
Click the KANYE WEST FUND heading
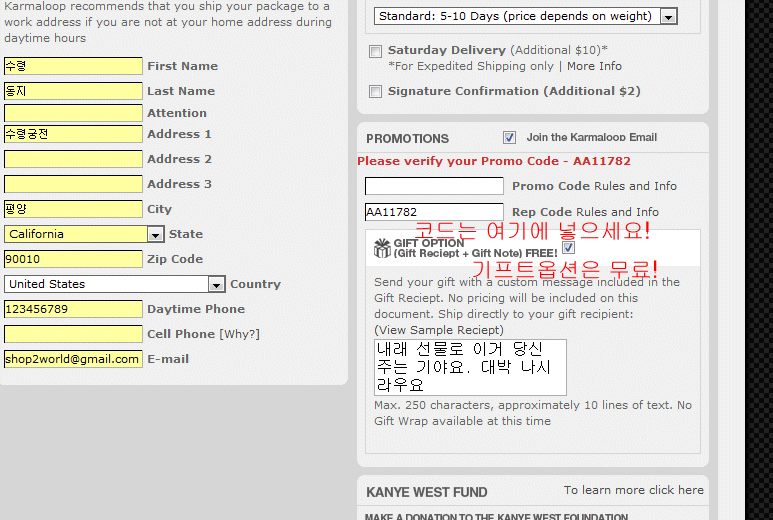tap(426, 492)
